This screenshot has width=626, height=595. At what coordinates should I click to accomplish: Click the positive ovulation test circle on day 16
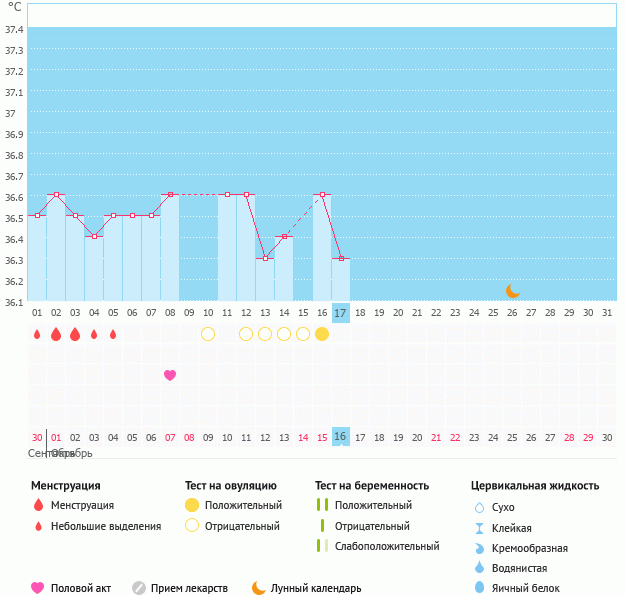322,334
